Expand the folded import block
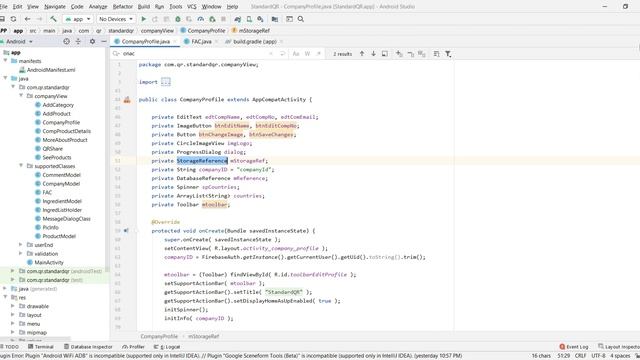Viewport: 640px width, 360px height. click(166, 82)
